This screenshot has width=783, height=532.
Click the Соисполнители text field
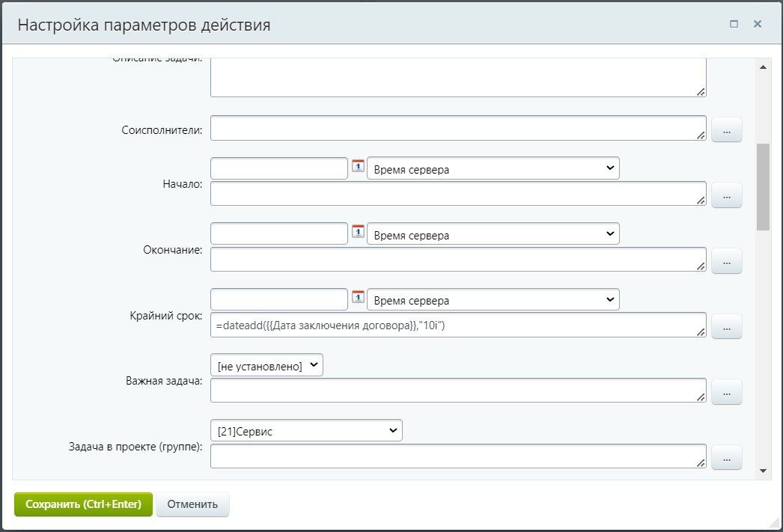click(458, 128)
